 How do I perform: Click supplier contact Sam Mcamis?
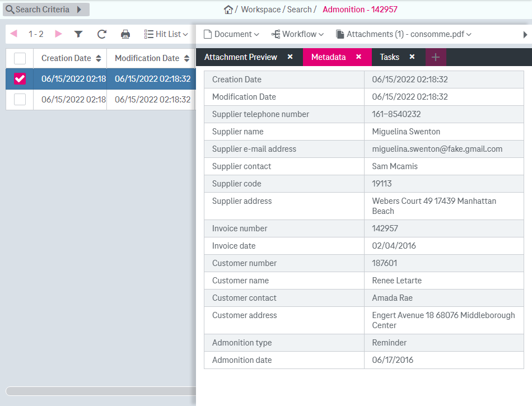395,166
